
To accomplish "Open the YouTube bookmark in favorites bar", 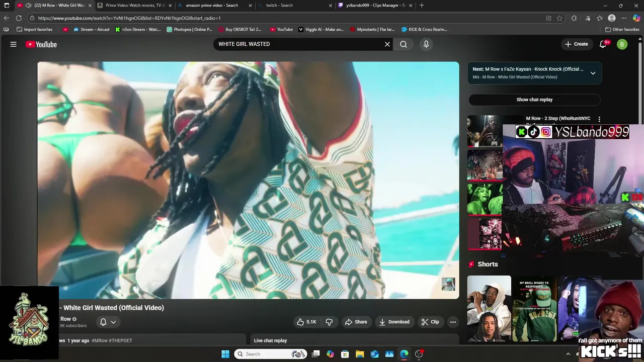I will click(281, 30).
